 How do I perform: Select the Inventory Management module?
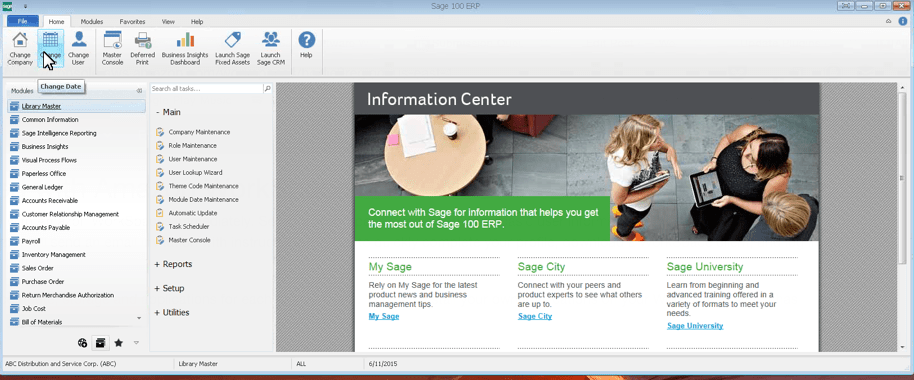(x=76, y=255)
